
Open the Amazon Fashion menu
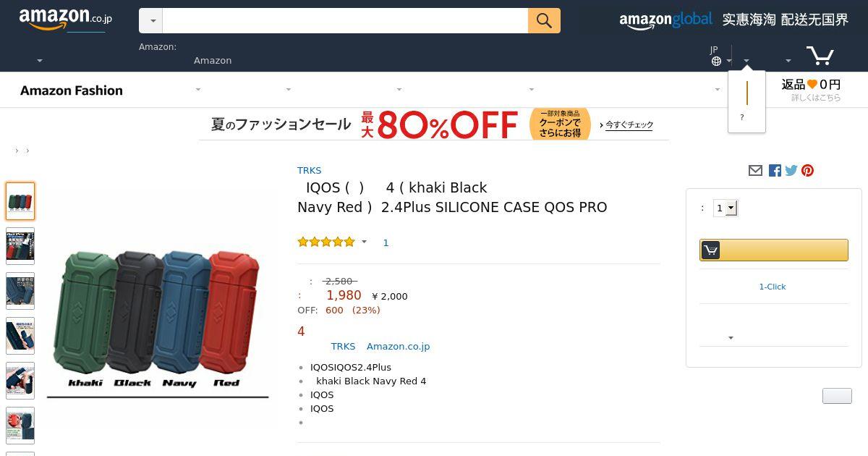[71, 90]
